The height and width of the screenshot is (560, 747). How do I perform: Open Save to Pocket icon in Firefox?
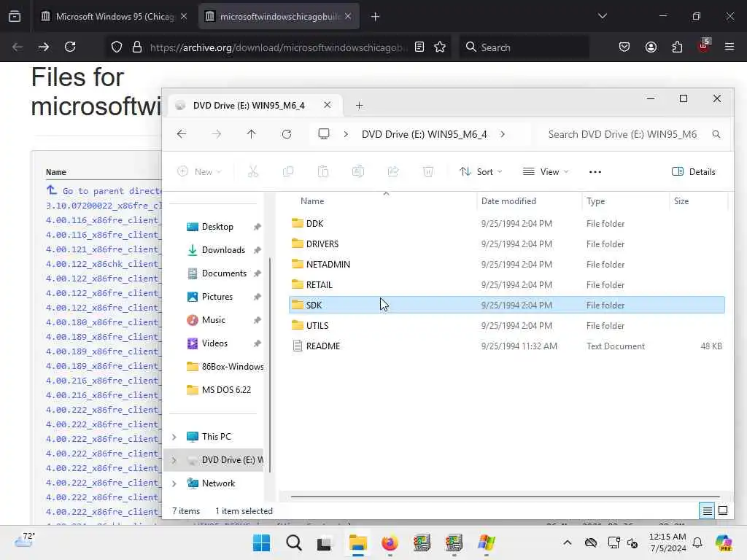(624, 47)
